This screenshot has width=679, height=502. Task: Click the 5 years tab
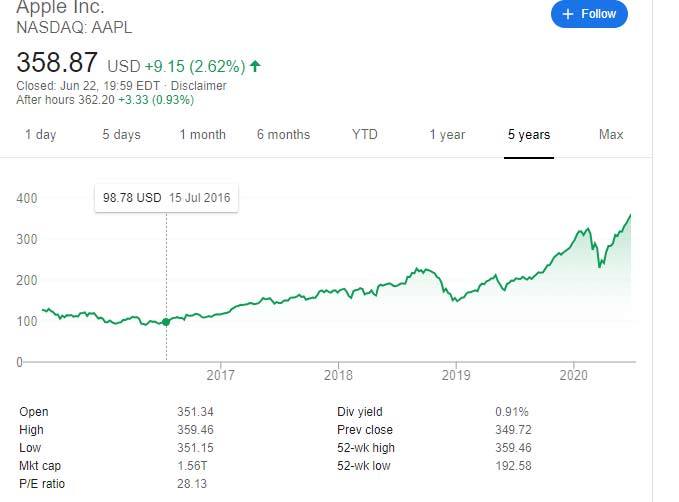pyautogui.click(x=528, y=135)
